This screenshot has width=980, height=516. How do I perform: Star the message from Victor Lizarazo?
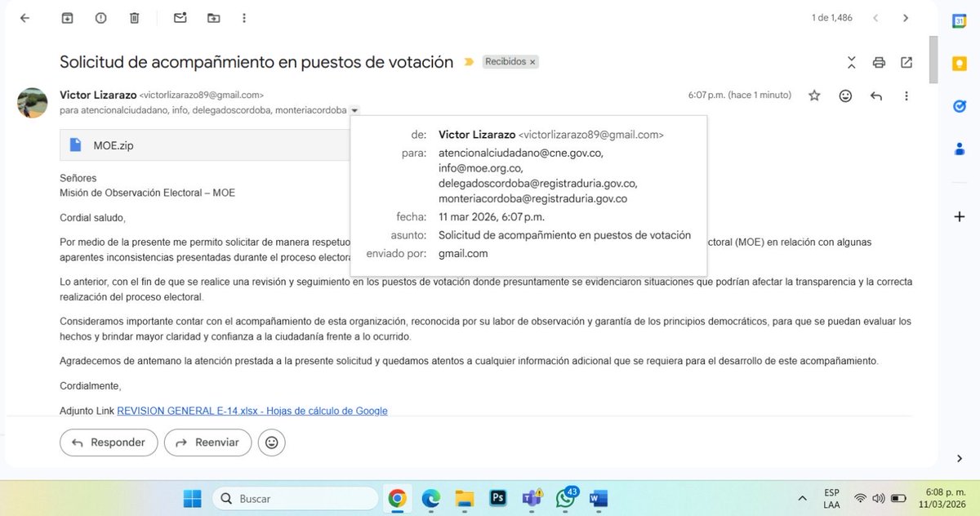[x=814, y=96]
